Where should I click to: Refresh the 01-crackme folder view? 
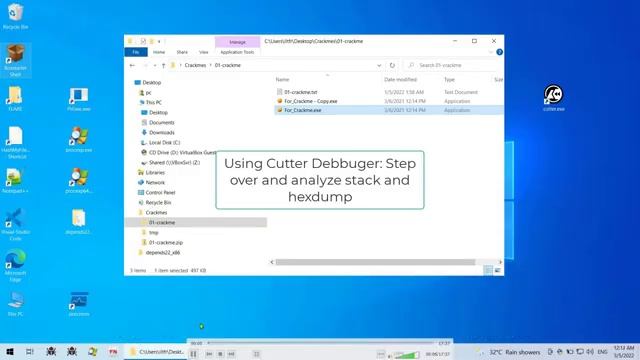(392, 65)
